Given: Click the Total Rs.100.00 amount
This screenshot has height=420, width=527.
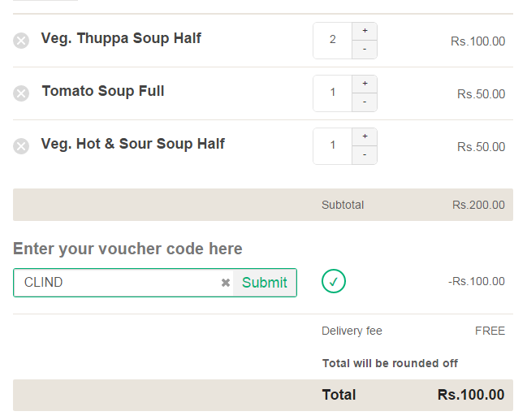Looking at the screenshot, I should point(471,395).
